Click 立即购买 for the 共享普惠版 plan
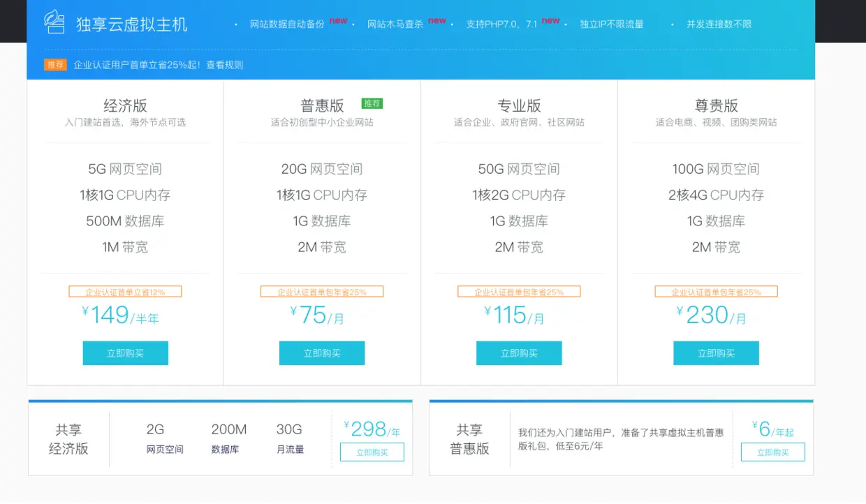Screen dimensions: 866x504 click(x=773, y=452)
